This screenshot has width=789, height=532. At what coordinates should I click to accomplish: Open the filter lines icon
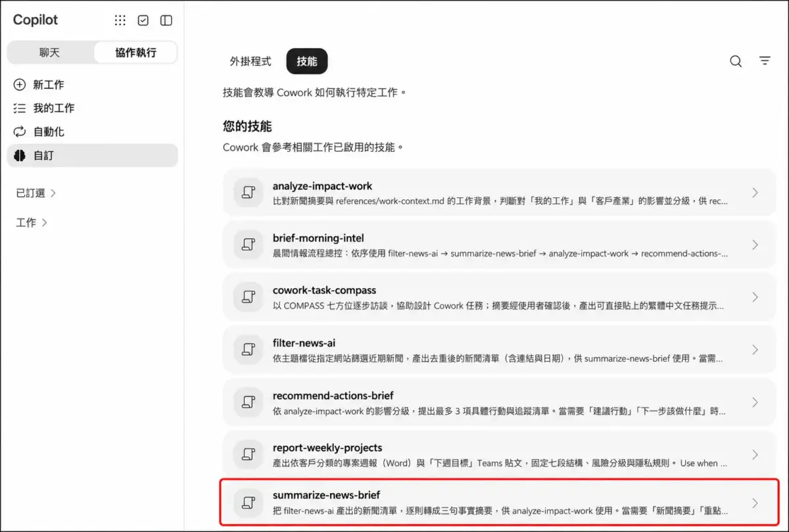click(765, 61)
